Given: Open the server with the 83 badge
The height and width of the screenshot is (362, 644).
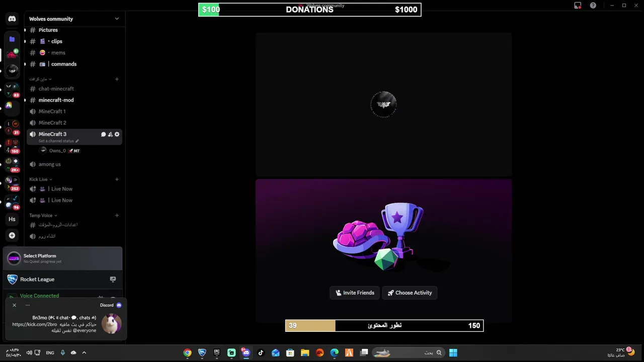Looking at the screenshot, I should pos(12,90).
